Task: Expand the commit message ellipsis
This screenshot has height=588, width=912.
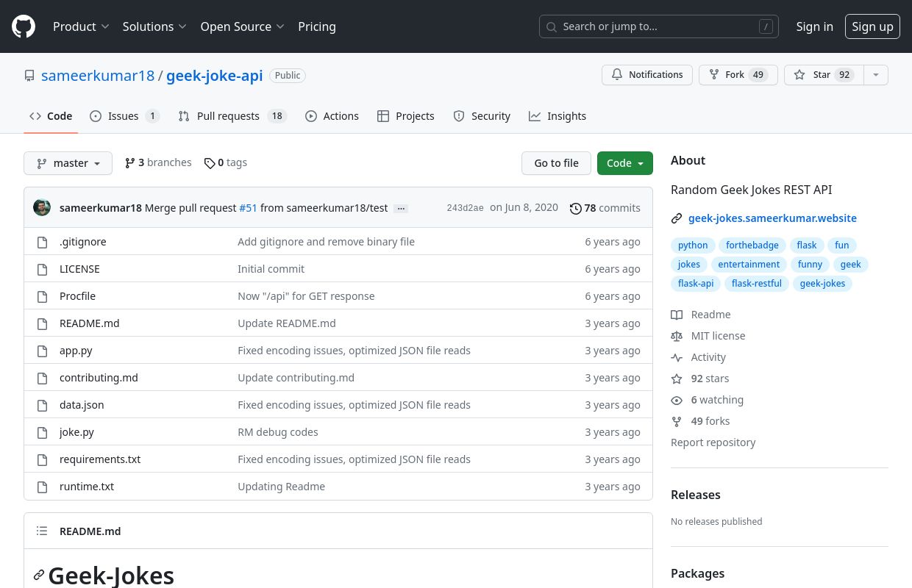Action: [401, 208]
